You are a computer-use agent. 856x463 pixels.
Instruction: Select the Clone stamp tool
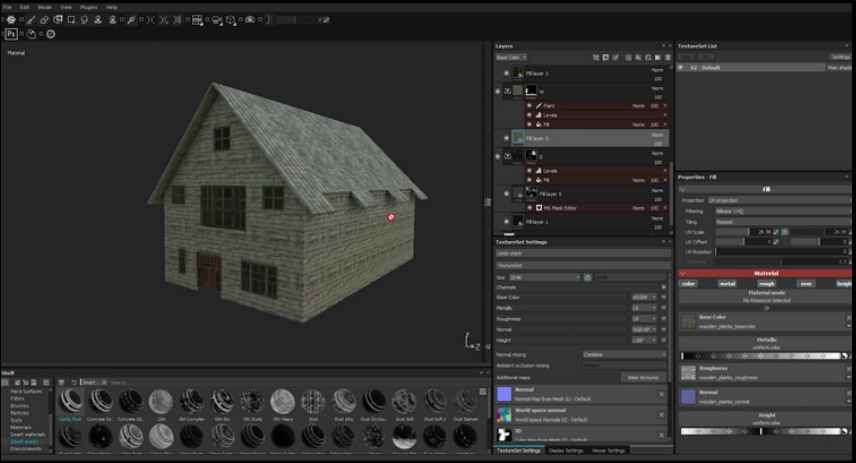(98, 20)
